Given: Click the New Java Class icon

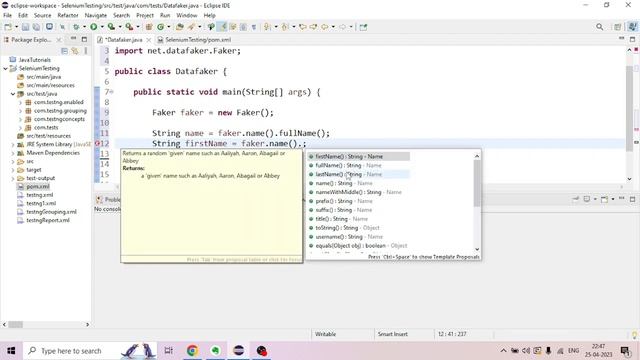Looking at the screenshot, I should [160, 27].
